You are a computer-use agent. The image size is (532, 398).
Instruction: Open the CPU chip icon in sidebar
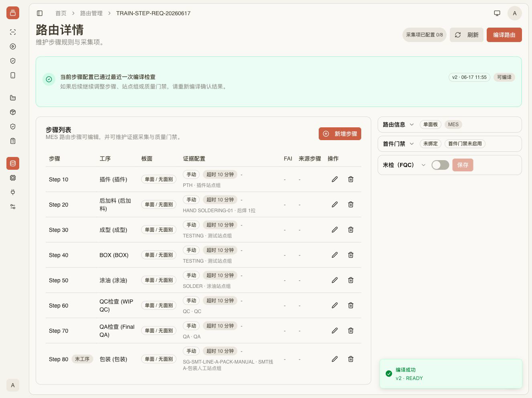13,178
